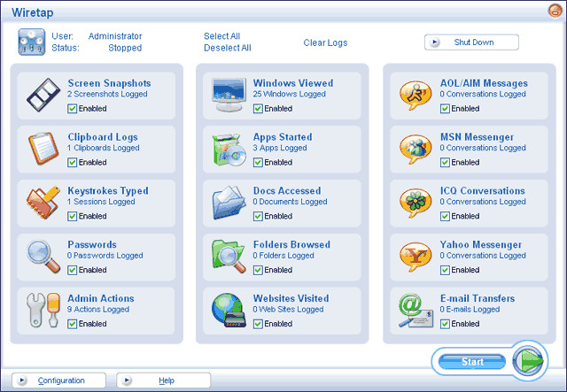Click '25 Windows Logged' text
The image size is (567, 392).
click(x=290, y=94)
